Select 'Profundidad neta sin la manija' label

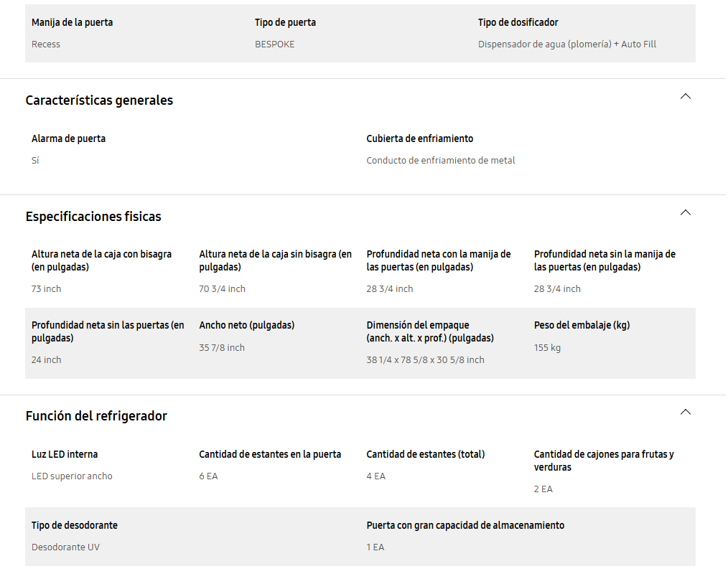click(605, 260)
